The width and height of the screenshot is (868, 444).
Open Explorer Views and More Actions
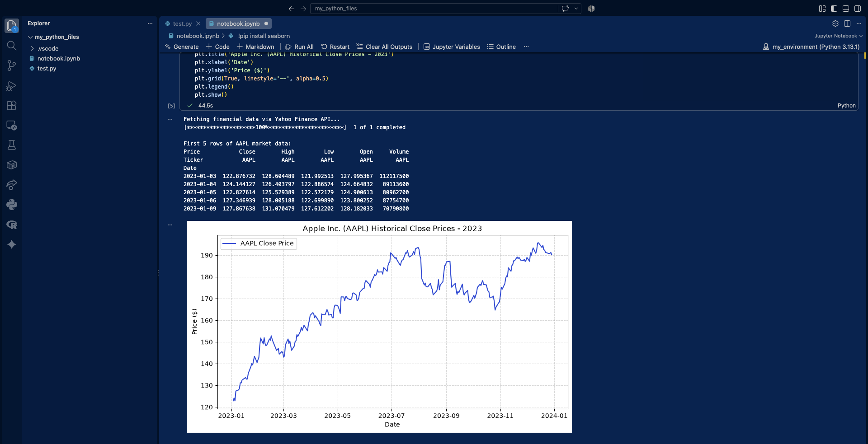click(150, 23)
